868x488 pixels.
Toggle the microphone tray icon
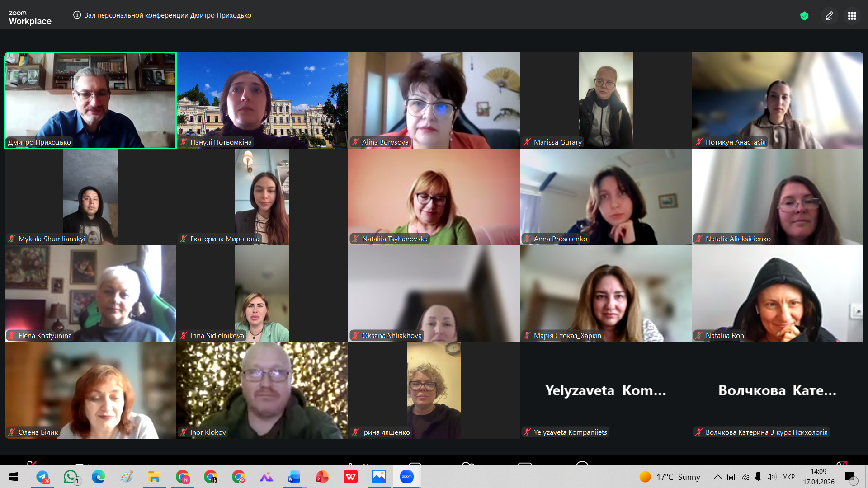tap(758, 477)
